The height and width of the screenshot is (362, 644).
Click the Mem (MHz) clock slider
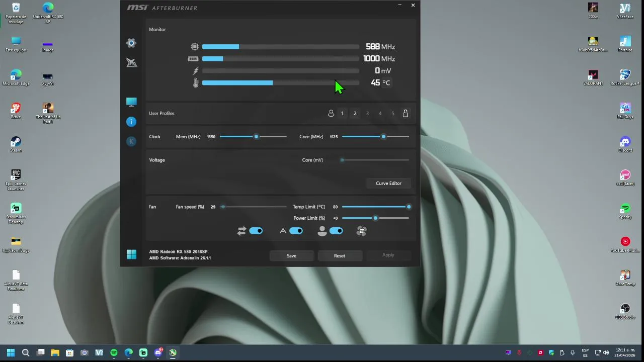pyautogui.click(x=253, y=137)
